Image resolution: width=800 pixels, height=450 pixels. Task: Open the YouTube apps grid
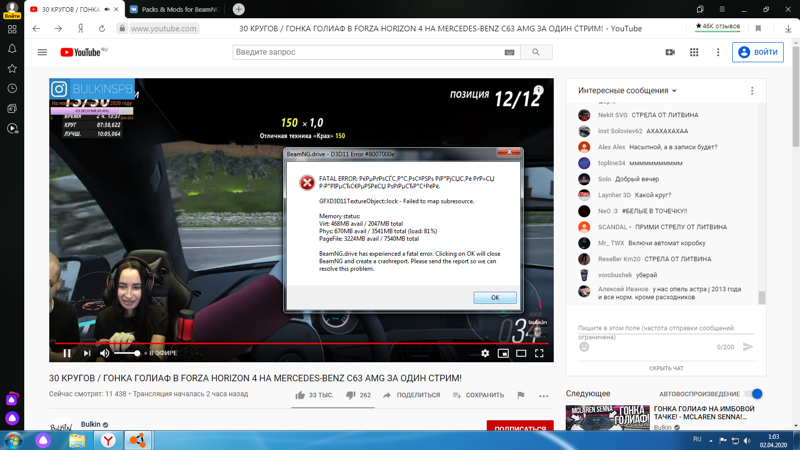[694, 52]
